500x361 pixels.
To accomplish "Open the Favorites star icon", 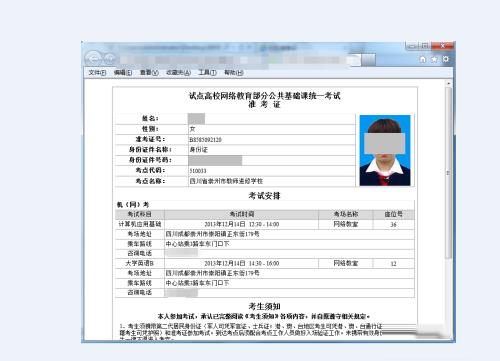I will (434, 59).
